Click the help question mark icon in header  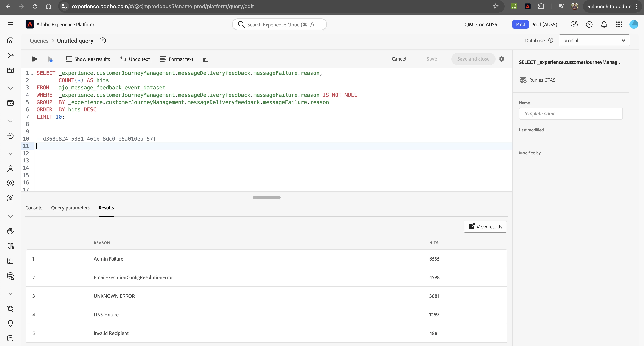(x=589, y=24)
